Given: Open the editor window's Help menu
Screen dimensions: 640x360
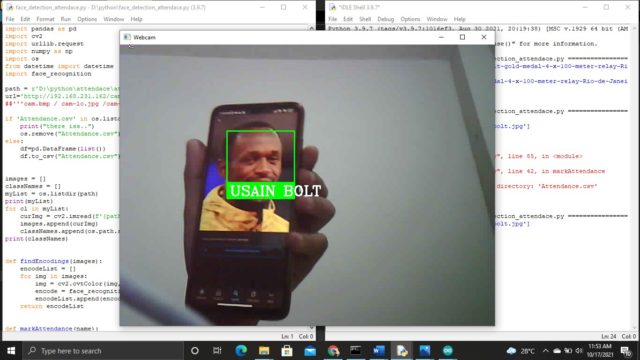Looking at the screenshot, I should click(x=136, y=19).
